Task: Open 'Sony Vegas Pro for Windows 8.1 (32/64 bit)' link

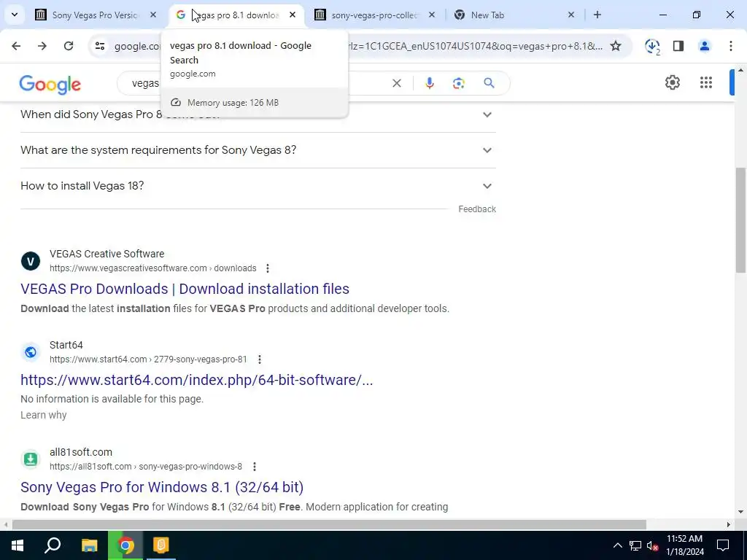Action: pos(162,487)
